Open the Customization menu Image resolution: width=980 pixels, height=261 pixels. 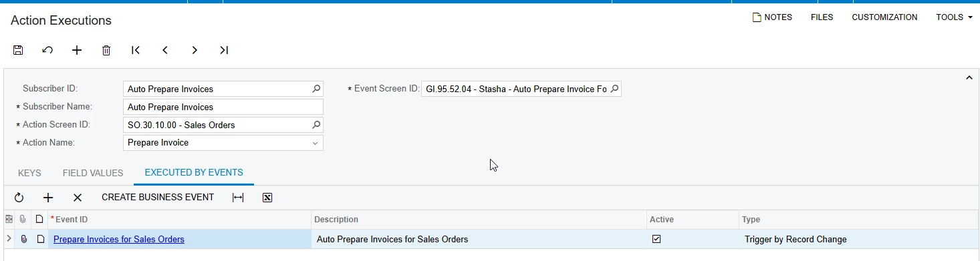point(884,17)
